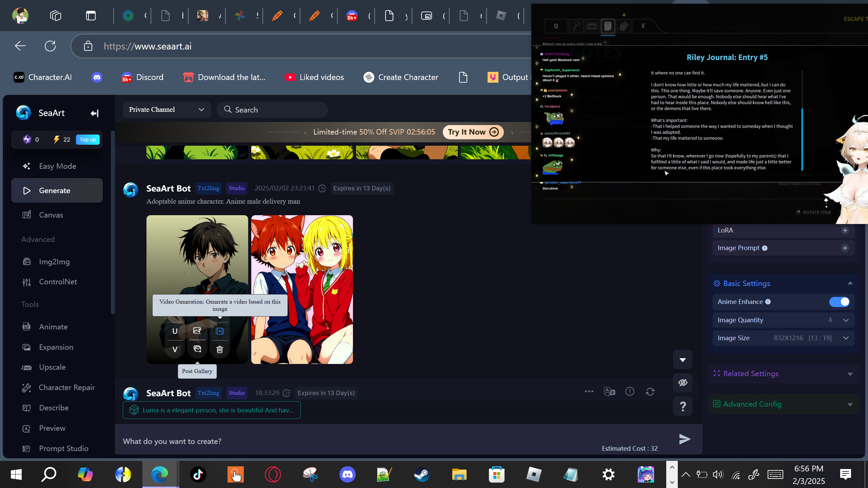Open Describe tool in the sidebar
The width and height of the screenshot is (868, 488).
pyautogui.click(x=57, y=408)
